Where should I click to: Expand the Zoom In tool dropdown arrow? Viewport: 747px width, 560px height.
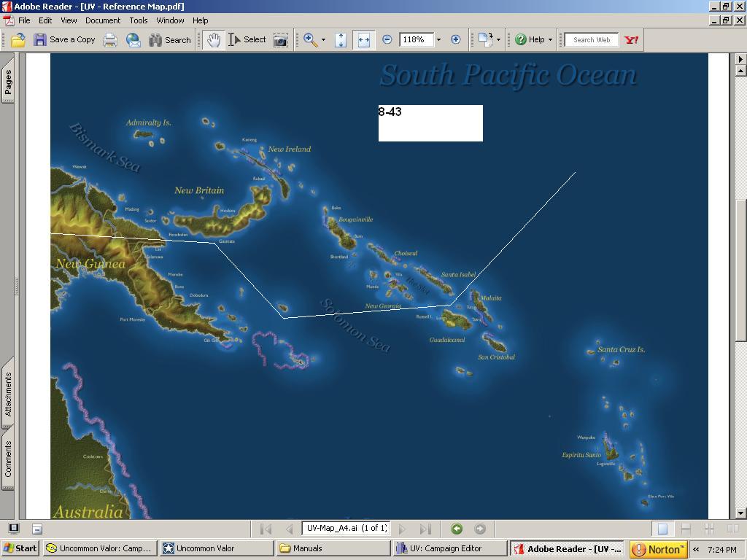323,39
